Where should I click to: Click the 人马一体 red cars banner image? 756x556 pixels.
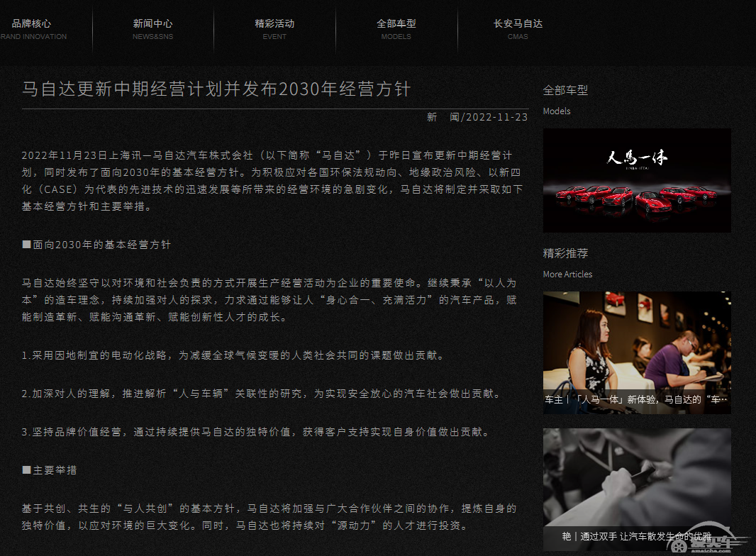pos(637,180)
